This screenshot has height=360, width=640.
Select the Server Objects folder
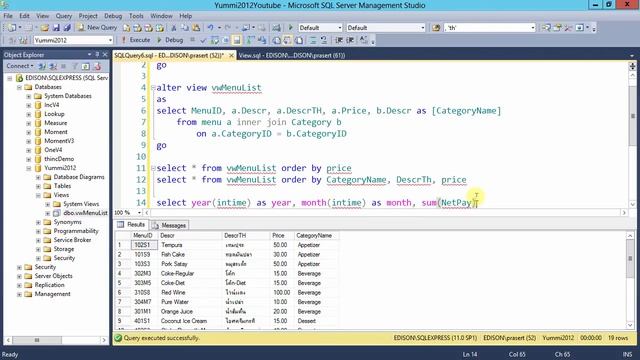53,276
